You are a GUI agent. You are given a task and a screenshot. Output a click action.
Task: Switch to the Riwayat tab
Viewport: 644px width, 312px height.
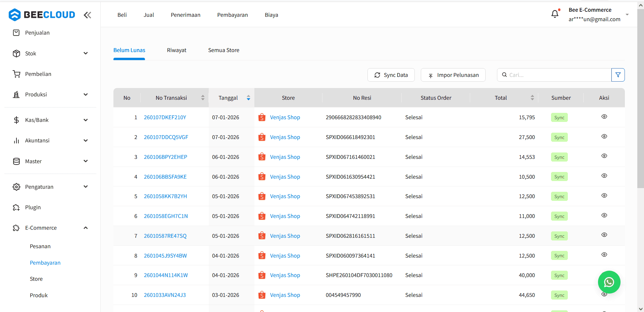point(177,50)
